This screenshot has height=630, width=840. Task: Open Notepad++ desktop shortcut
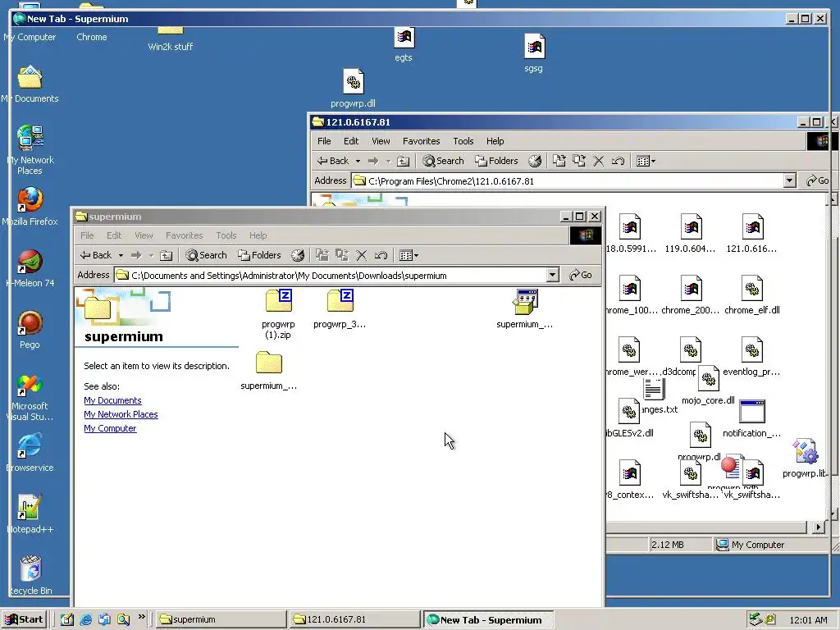coord(30,514)
